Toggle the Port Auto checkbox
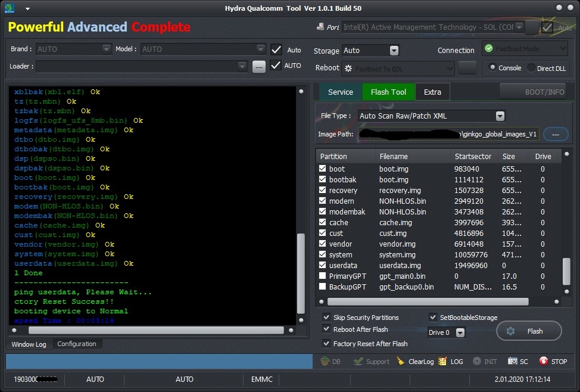Viewport: 580px width, 392px height. [547, 27]
